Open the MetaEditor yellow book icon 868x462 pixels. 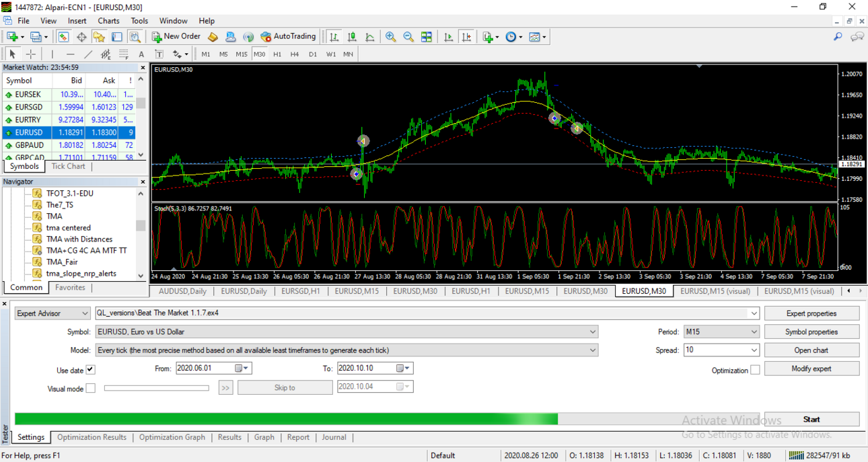point(213,37)
